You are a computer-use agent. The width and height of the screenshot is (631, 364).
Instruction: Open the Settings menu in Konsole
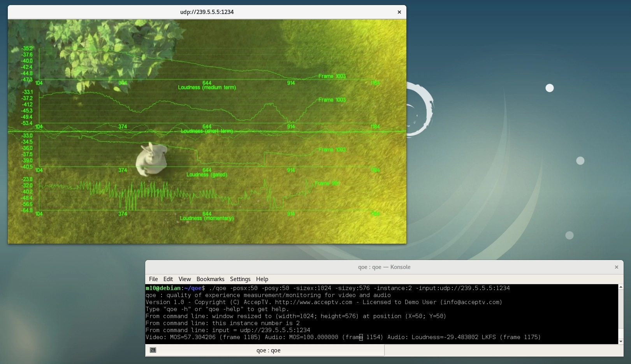click(x=240, y=279)
